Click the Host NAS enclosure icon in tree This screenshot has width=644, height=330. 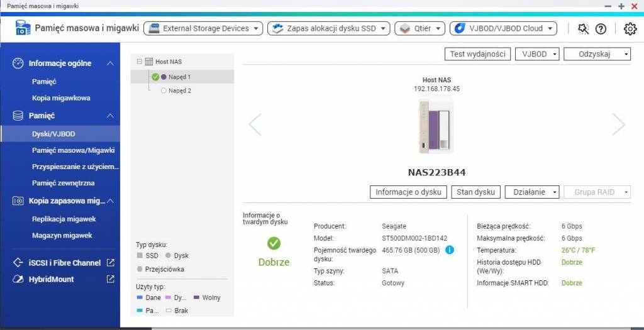coord(148,62)
